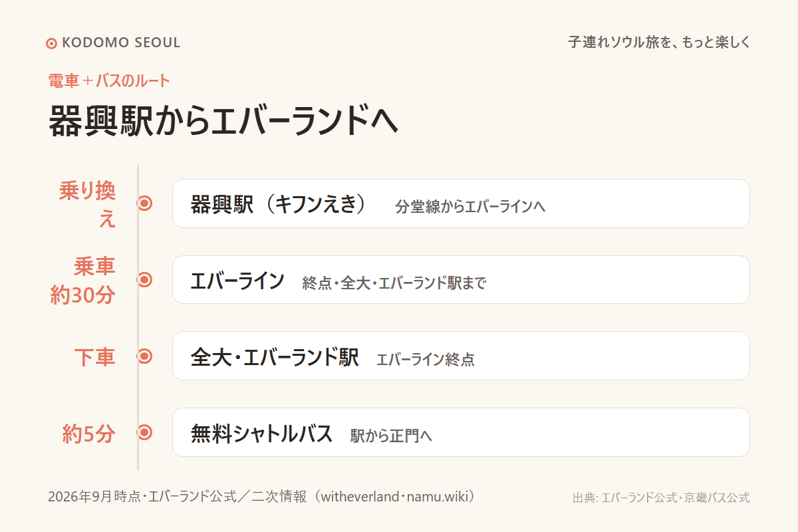798x532 pixels.
Task: Select the 全大・エバーランド駅 step card
Action: click(x=461, y=356)
